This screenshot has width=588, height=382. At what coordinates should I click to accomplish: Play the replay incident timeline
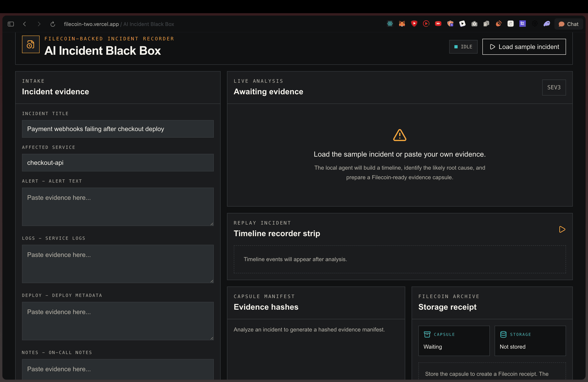pyautogui.click(x=562, y=230)
